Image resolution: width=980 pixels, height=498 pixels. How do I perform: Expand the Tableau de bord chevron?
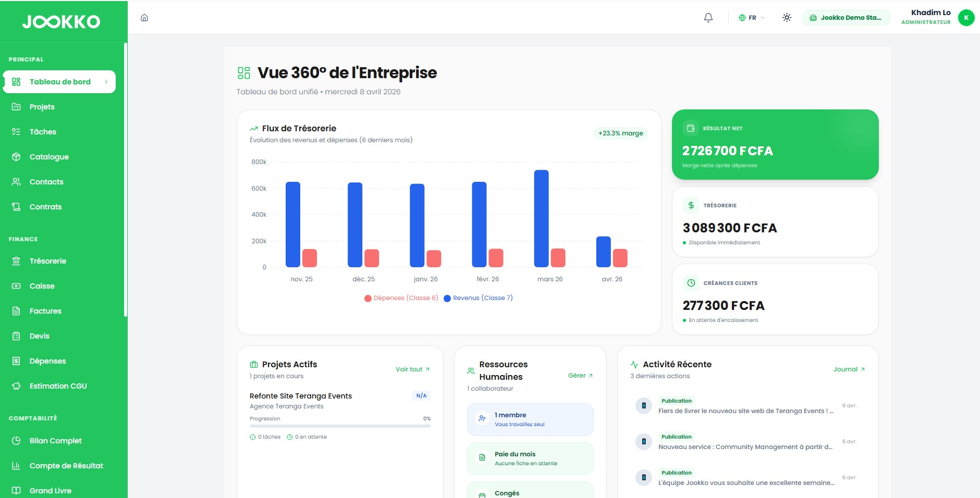click(106, 82)
